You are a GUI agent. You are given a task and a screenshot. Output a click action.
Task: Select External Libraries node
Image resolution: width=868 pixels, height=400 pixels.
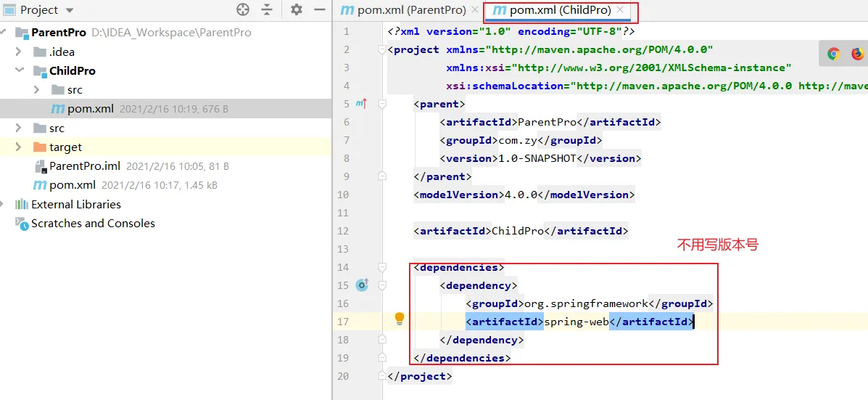tap(75, 204)
